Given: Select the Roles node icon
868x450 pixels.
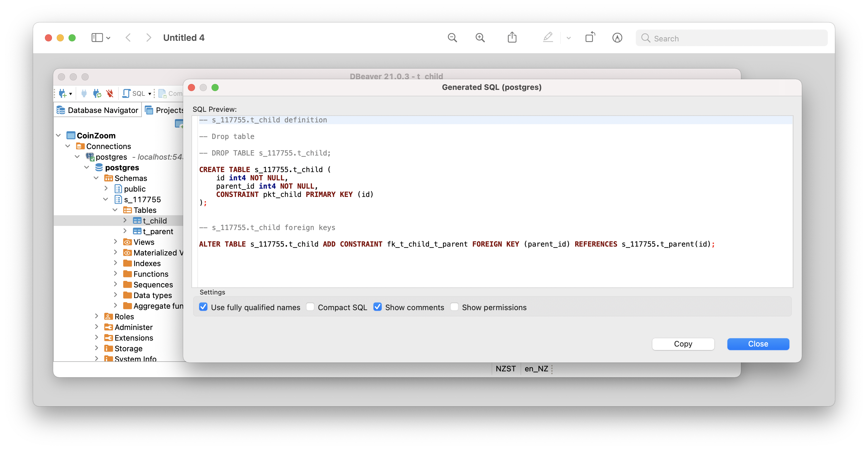Looking at the screenshot, I should (108, 316).
